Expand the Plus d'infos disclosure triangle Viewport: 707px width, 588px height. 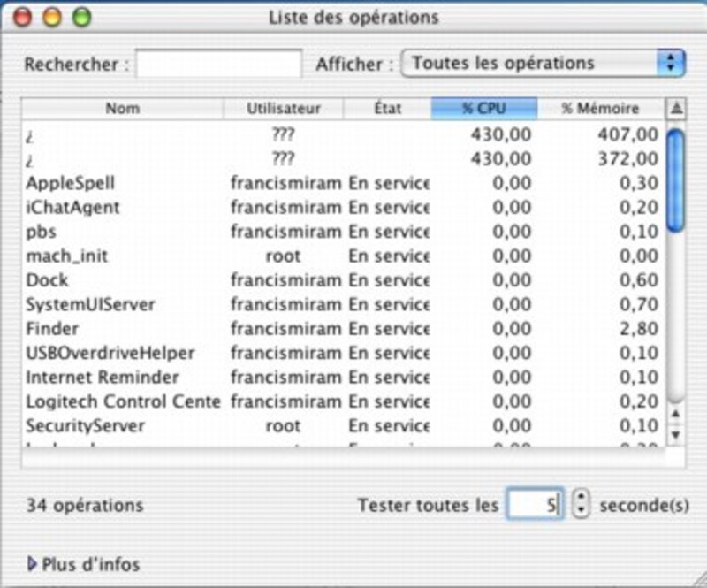pos(32,563)
